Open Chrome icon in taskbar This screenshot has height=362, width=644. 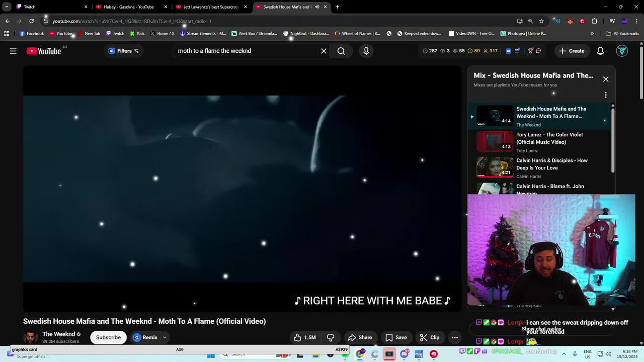pos(360,354)
